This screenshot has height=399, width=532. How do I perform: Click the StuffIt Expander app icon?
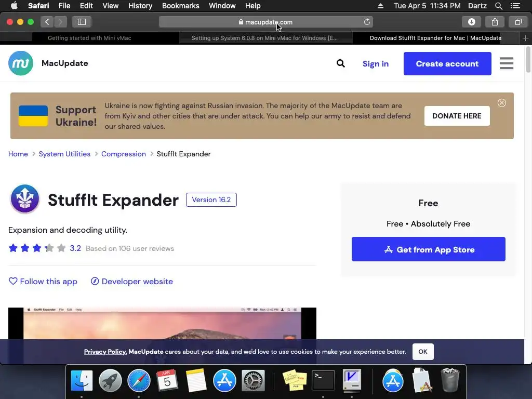(x=25, y=199)
